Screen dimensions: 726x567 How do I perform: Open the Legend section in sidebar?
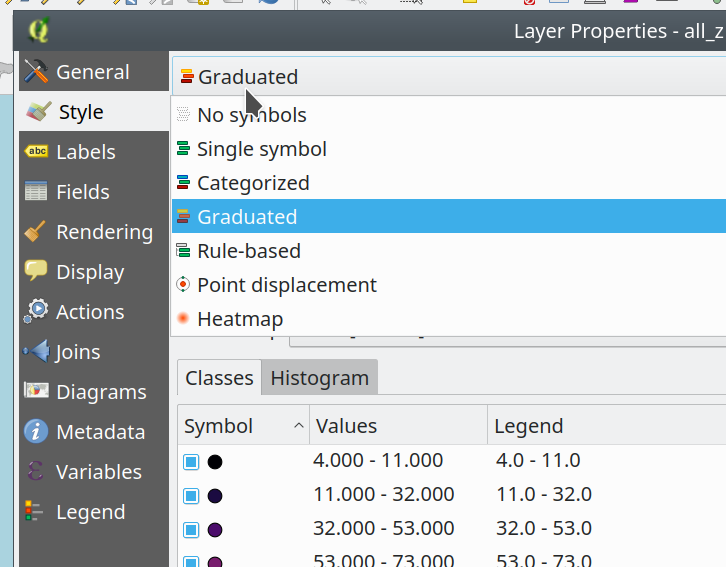pyautogui.click(x=94, y=511)
